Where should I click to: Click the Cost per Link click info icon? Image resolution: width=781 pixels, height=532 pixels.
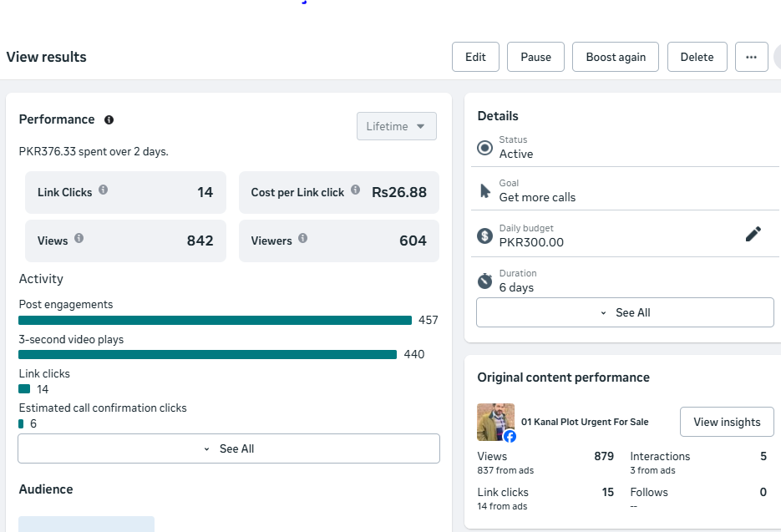(x=356, y=190)
